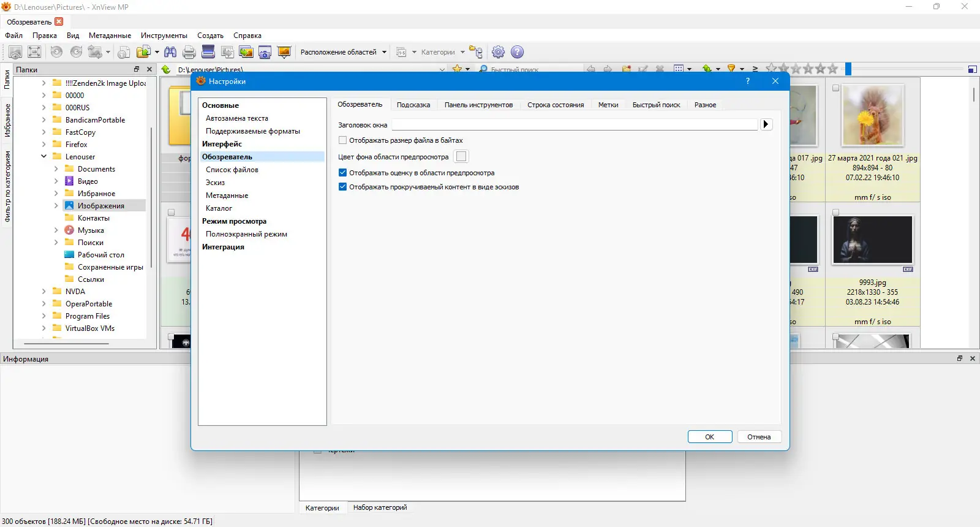Pick the preview background color swatch
The width and height of the screenshot is (980, 527).
pyautogui.click(x=461, y=157)
